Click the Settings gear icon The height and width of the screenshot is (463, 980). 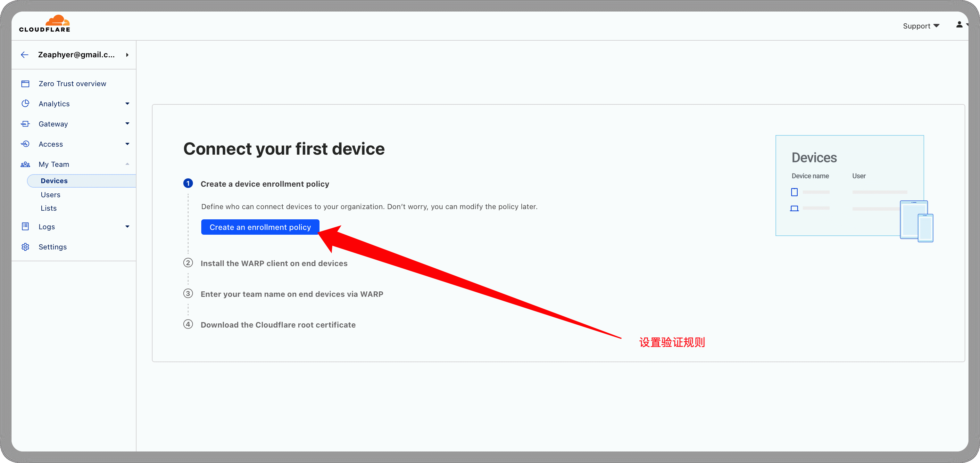(x=26, y=247)
